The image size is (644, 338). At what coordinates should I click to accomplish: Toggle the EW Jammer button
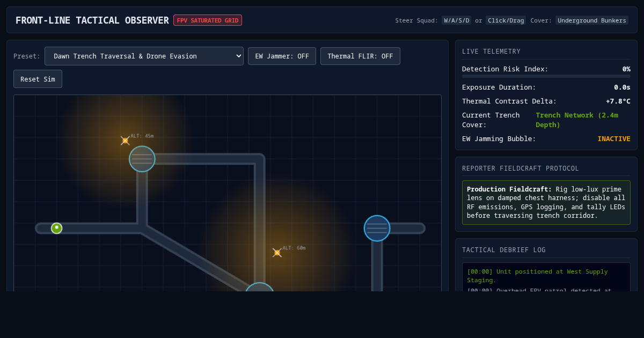pos(282,56)
